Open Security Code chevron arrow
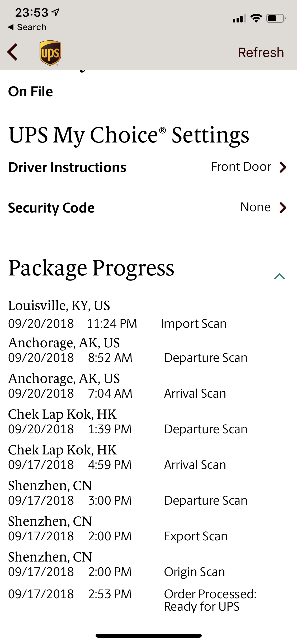Viewport: 297px width, 644px height. point(283,208)
